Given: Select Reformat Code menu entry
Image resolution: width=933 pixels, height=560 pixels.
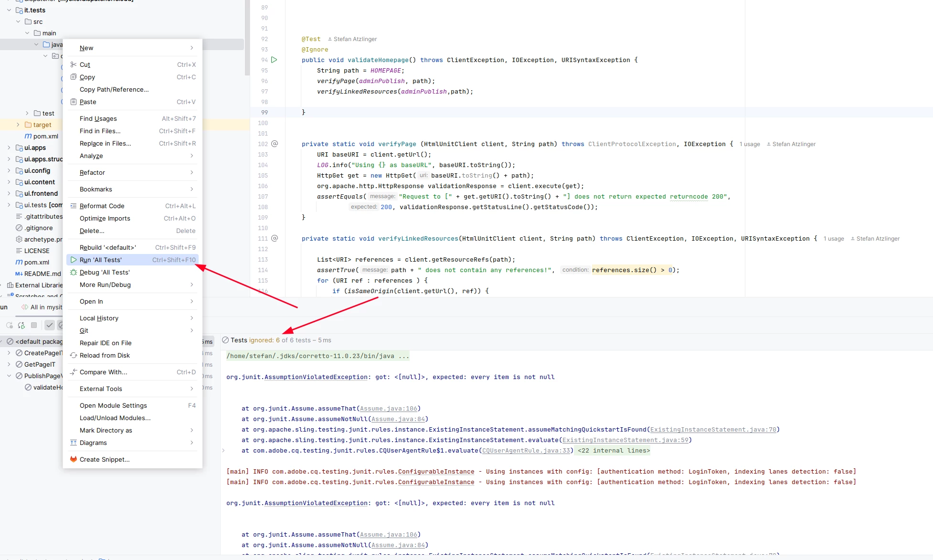Looking at the screenshot, I should pos(102,206).
